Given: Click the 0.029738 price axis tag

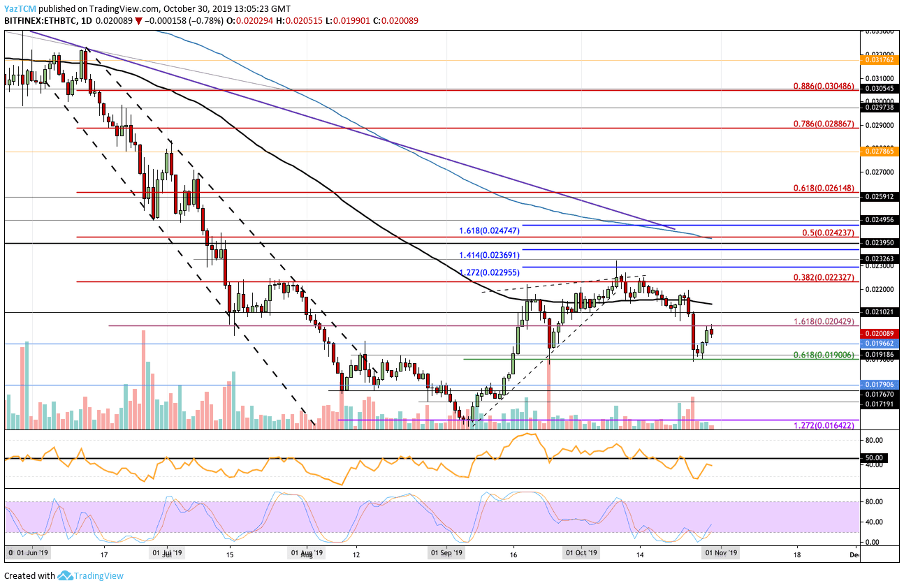Looking at the screenshot, I should point(880,108).
